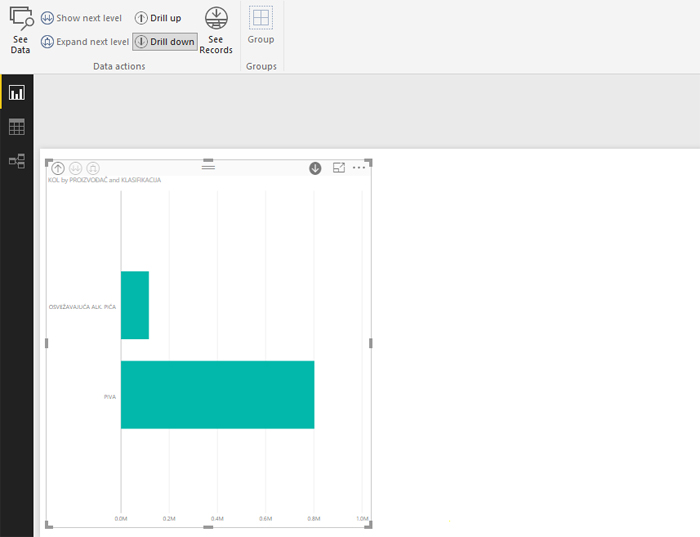
Task: Click the PIVA bar in chart
Action: coord(217,395)
